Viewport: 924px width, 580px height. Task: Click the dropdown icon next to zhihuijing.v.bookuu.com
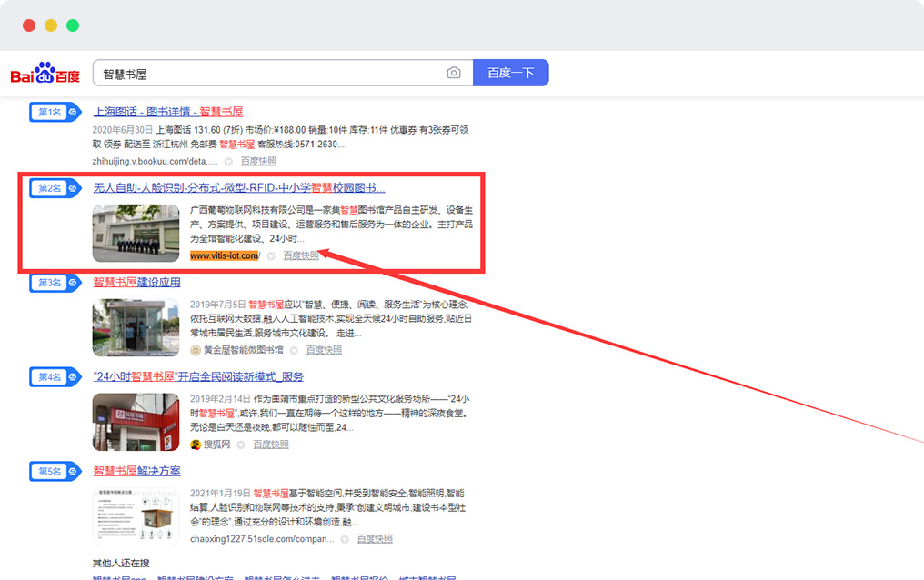tap(228, 161)
